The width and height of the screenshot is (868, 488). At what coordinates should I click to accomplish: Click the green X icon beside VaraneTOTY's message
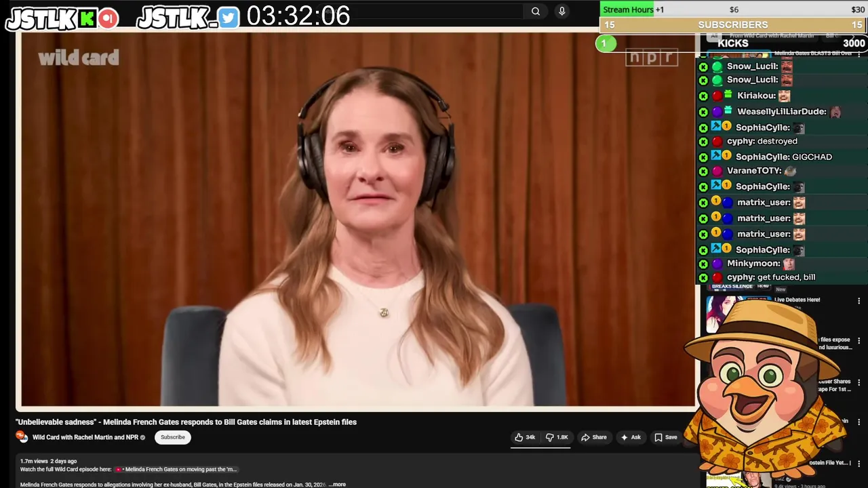(x=703, y=171)
